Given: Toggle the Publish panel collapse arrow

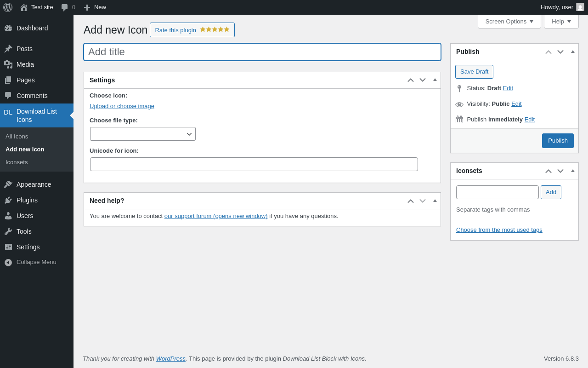Looking at the screenshot, I should [x=573, y=52].
